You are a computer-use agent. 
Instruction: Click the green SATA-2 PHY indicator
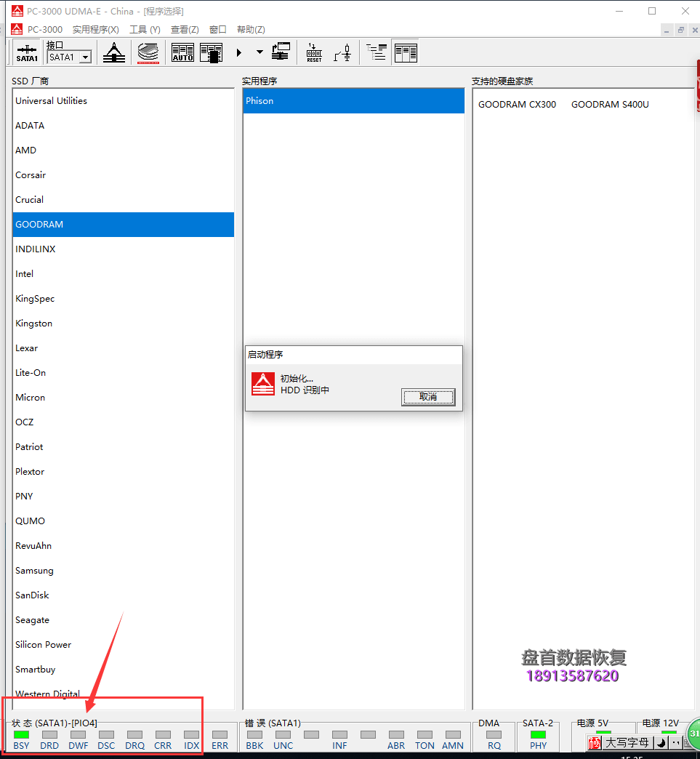(539, 735)
